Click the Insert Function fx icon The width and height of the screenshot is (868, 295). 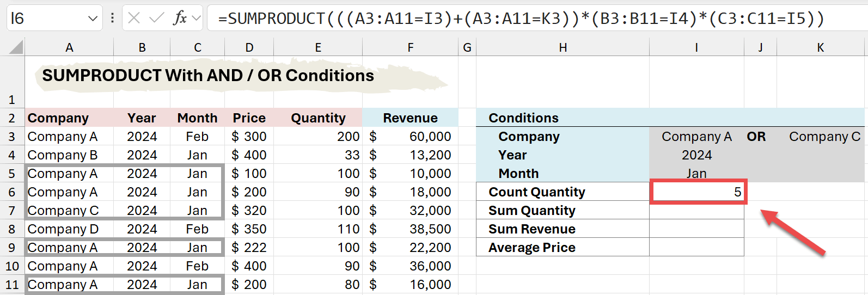pos(179,19)
